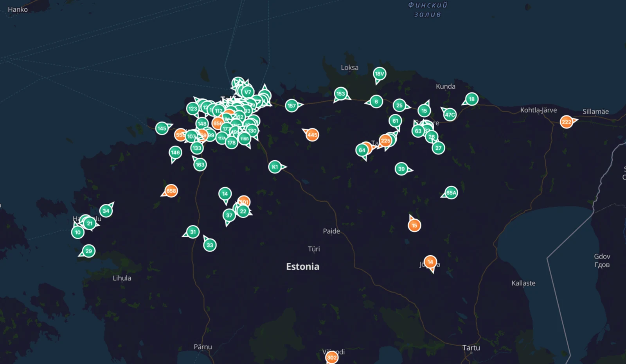626x364 pixels.
Task: Open orange marker 14 near Jõgeva
Action: tap(430, 262)
